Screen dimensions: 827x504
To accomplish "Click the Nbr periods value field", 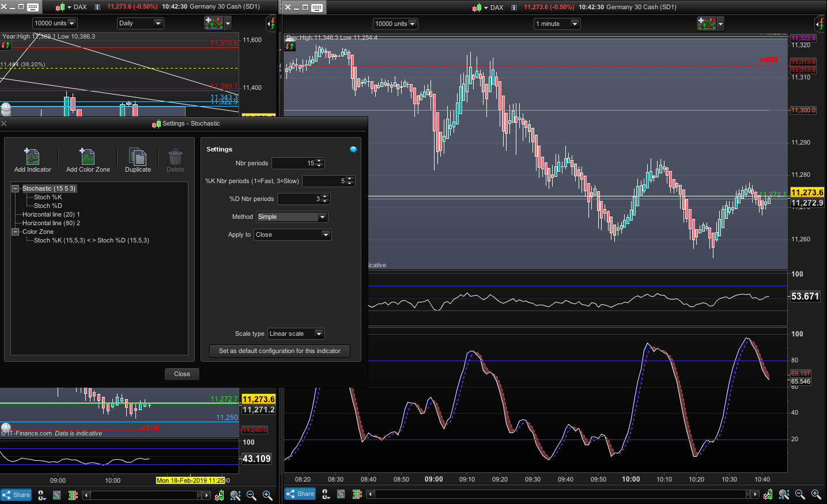I will point(294,164).
